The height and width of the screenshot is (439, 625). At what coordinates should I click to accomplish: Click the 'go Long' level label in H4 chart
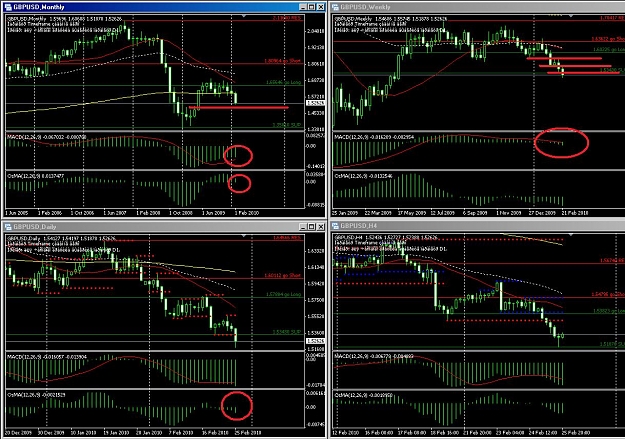[609, 311]
